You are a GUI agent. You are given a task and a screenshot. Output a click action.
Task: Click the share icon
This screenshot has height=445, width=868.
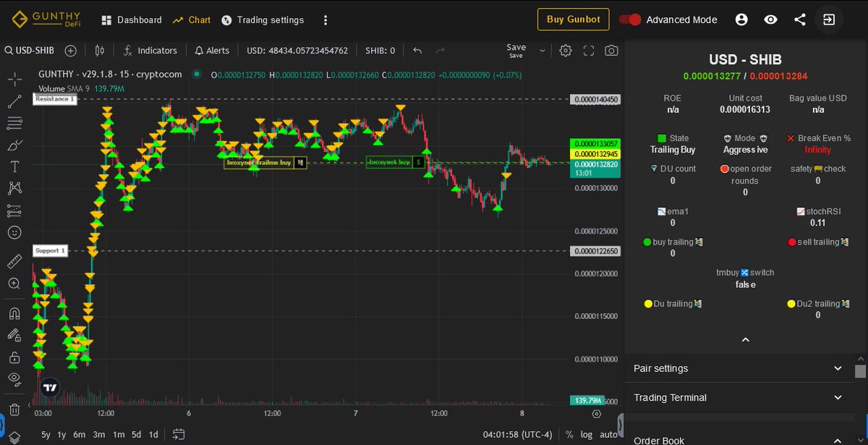tap(800, 20)
